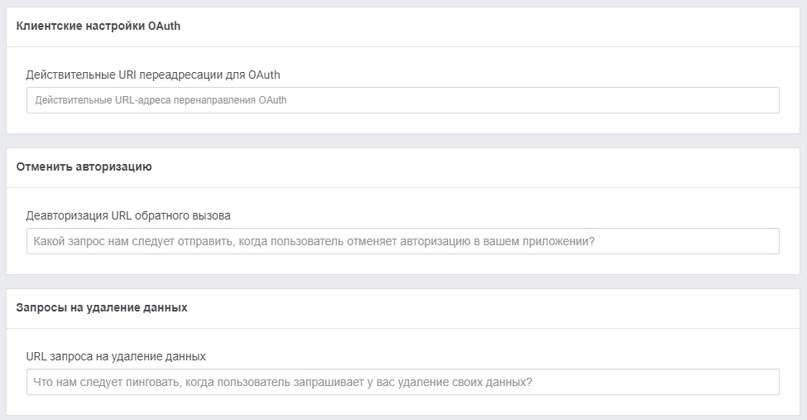Screen dimensions: 807x420
Task: Click the 'Клиентские настройки OAuth' section heading
Action: click(98, 26)
